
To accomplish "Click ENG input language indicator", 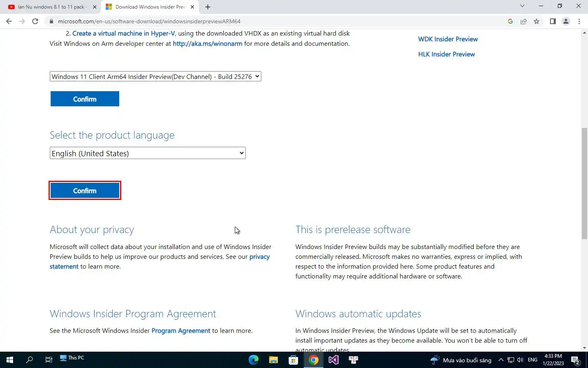I will (532, 360).
